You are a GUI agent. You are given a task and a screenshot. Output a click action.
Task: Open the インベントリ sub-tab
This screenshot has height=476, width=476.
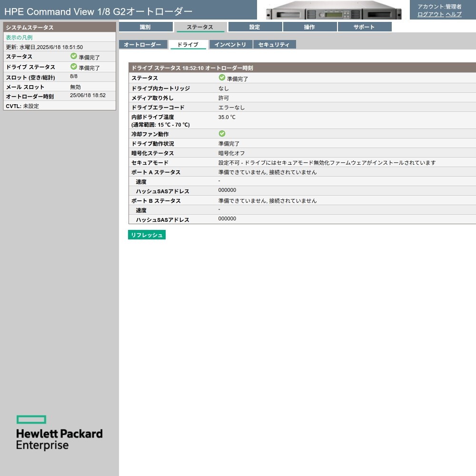(230, 44)
